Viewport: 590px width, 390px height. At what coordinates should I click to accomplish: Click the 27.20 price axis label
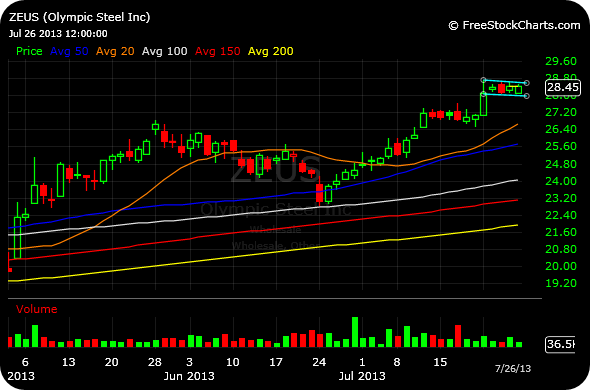pyautogui.click(x=561, y=112)
